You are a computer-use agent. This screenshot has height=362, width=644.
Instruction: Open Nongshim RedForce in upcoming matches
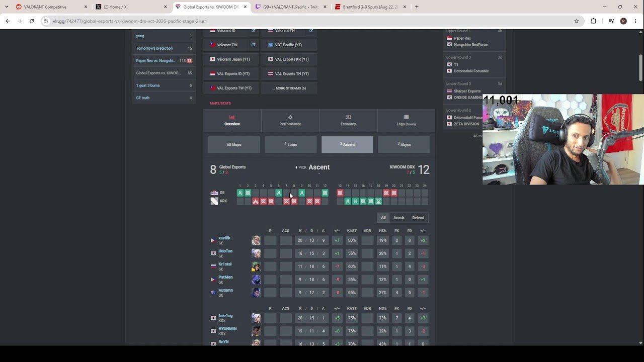click(x=470, y=45)
